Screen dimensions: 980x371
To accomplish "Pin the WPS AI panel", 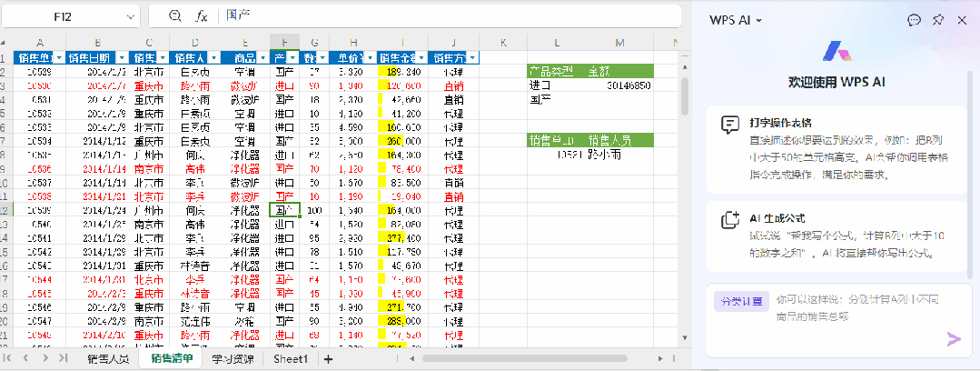I will coord(938,20).
